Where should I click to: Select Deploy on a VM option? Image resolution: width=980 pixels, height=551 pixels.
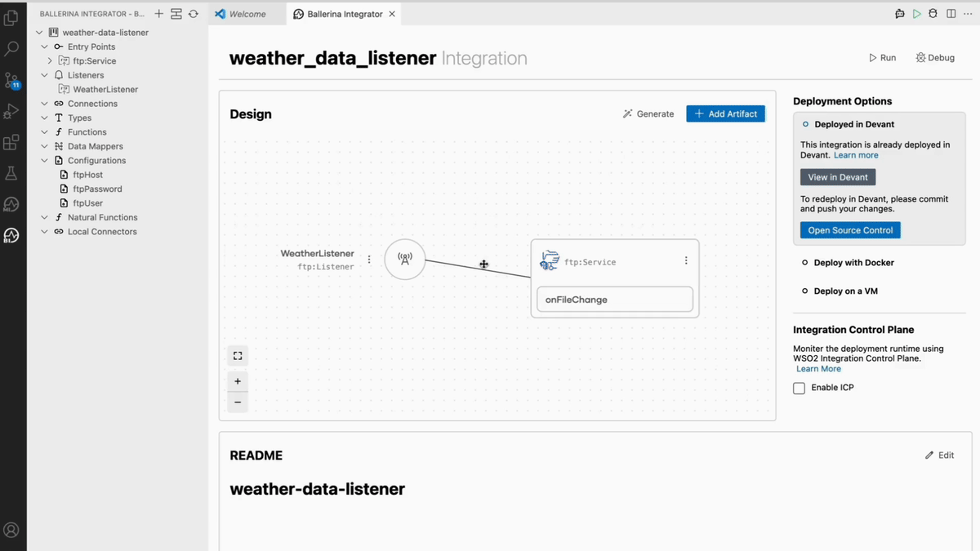pyautogui.click(x=840, y=291)
